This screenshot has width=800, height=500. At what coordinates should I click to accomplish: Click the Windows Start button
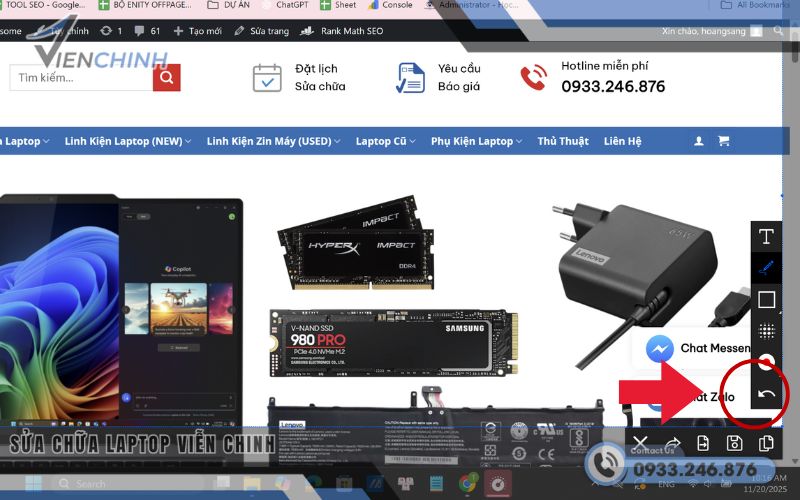(34, 483)
